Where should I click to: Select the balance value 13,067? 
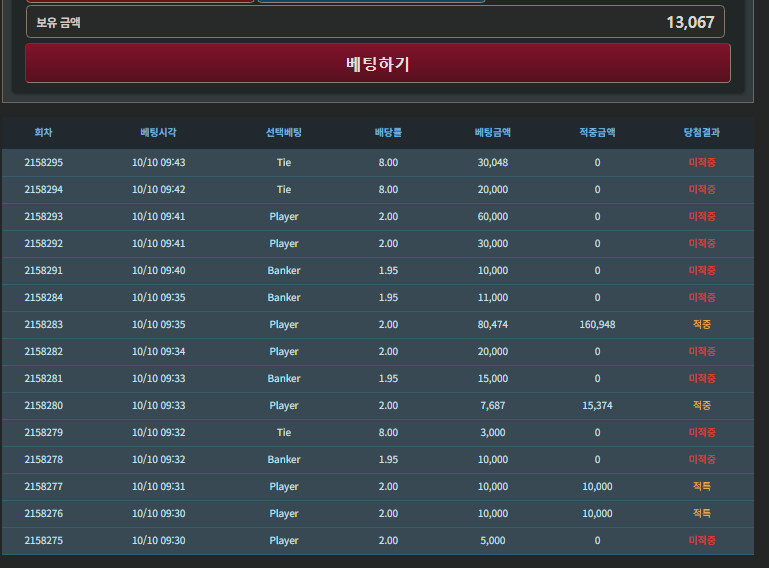(690, 23)
